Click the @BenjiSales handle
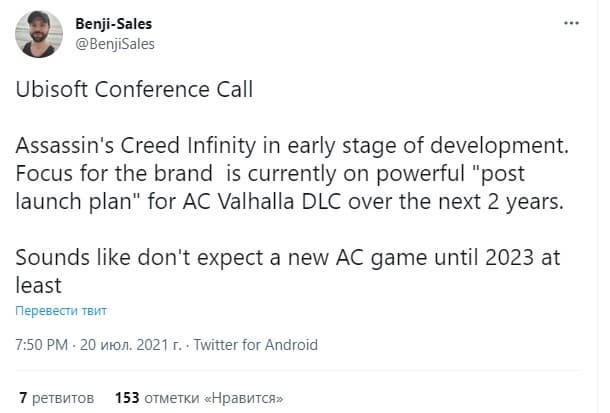This screenshot has height=413, width=610. pyautogui.click(x=115, y=43)
